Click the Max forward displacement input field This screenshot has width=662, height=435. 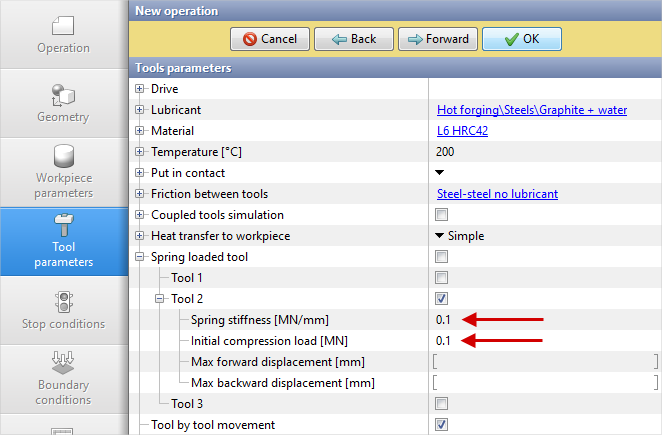coord(545,362)
